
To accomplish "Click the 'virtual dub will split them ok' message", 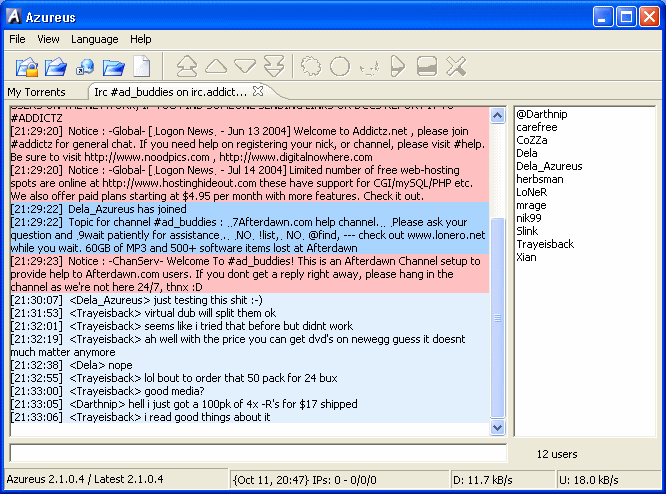I will pos(210,313).
